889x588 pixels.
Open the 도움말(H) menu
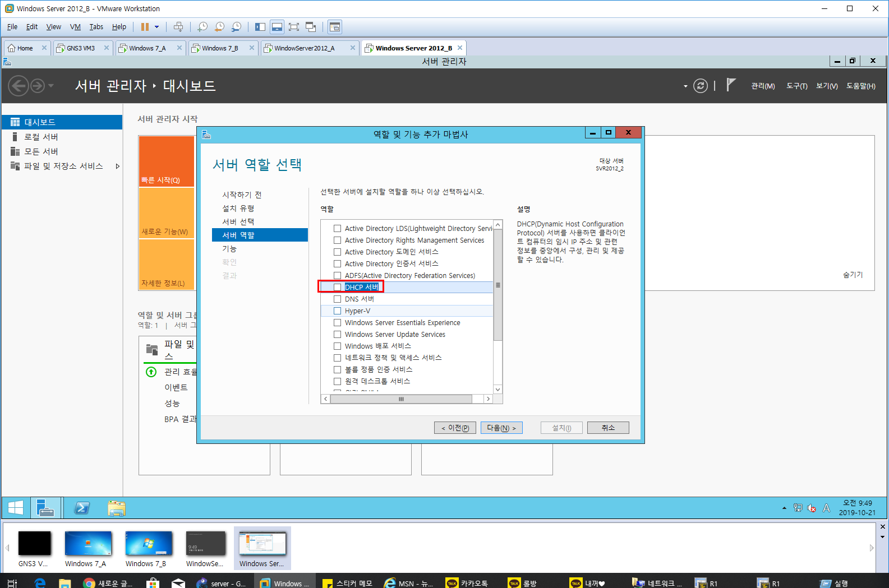pyautogui.click(x=861, y=86)
